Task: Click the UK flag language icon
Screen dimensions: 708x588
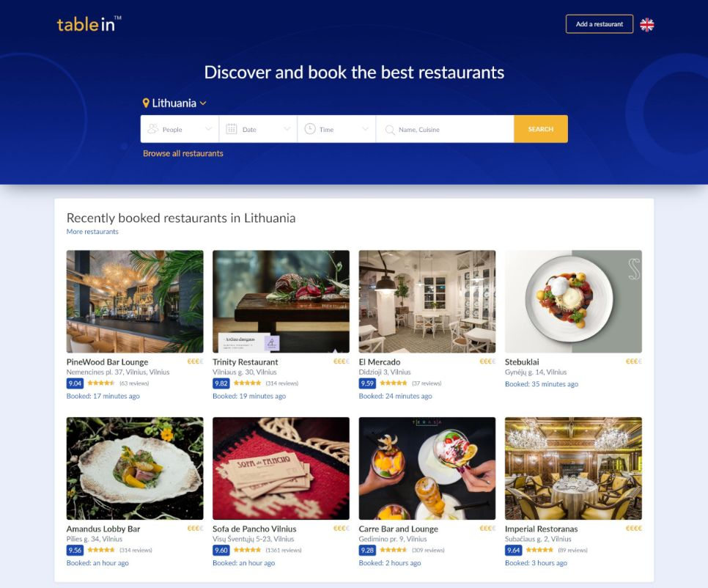Action: [x=646, y=24]
